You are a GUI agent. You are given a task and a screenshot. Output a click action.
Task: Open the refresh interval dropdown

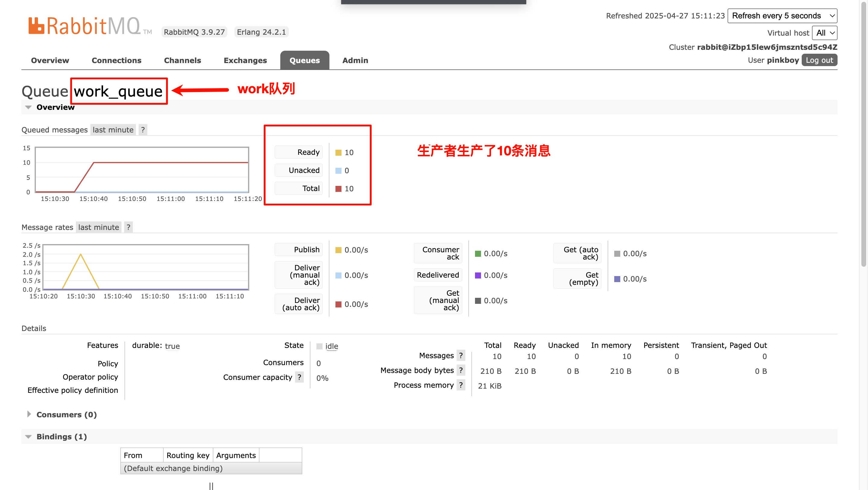tap(782, 16)
